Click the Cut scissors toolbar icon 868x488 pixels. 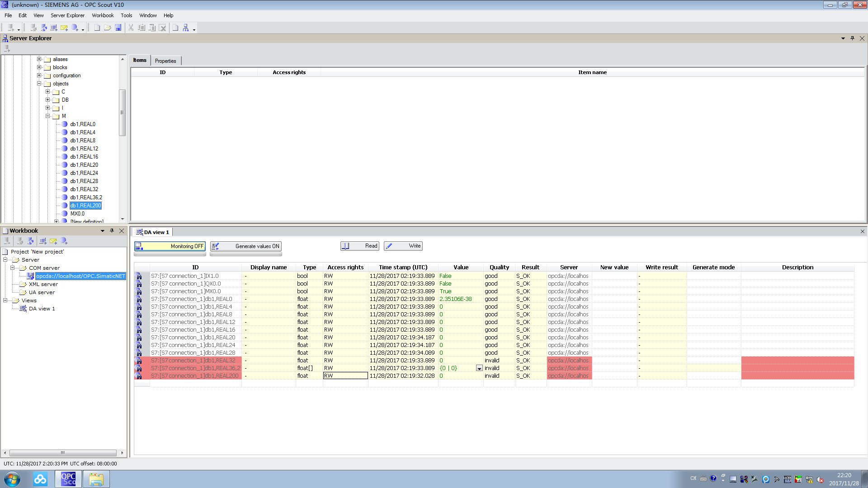coord(131,28)
